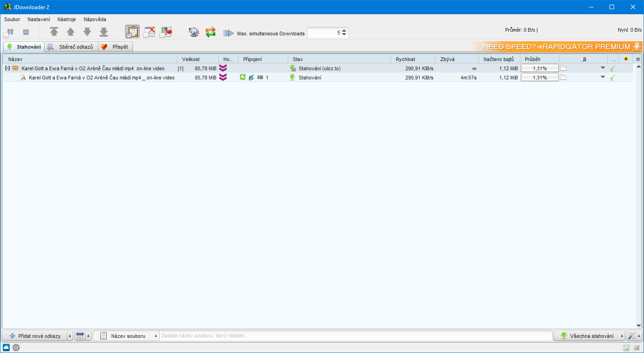Click the reconnect globe icon
Image resolution: width=644 pixels, height=353 pixels.
194,32
